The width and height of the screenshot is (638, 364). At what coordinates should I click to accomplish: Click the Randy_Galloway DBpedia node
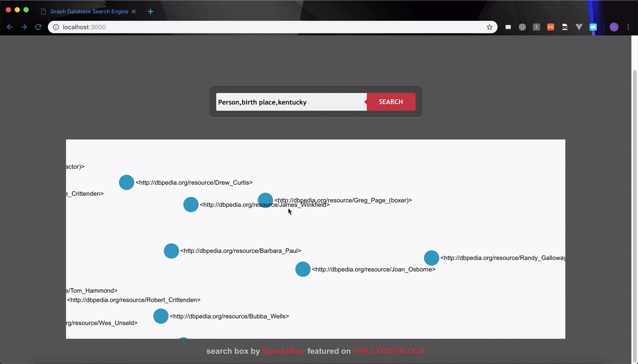pos(432,258)
